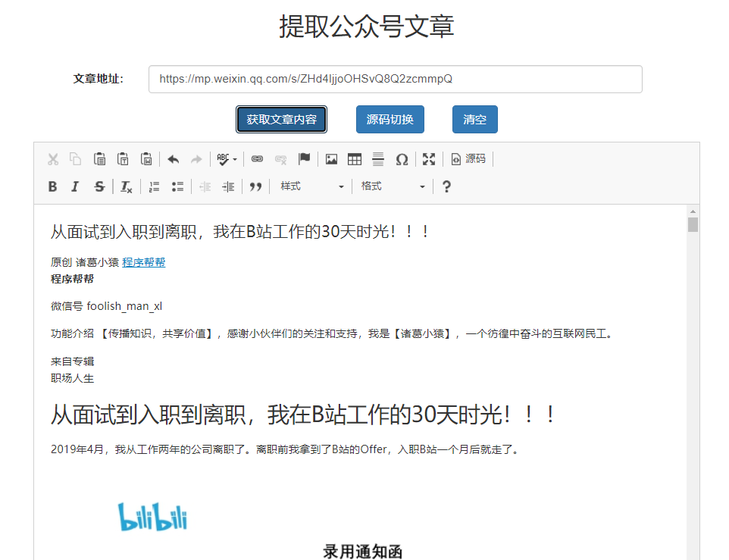Toggle 源码 source view in the toolbar
This screenshot has height=560, width=729.
(x=468, y=159)
